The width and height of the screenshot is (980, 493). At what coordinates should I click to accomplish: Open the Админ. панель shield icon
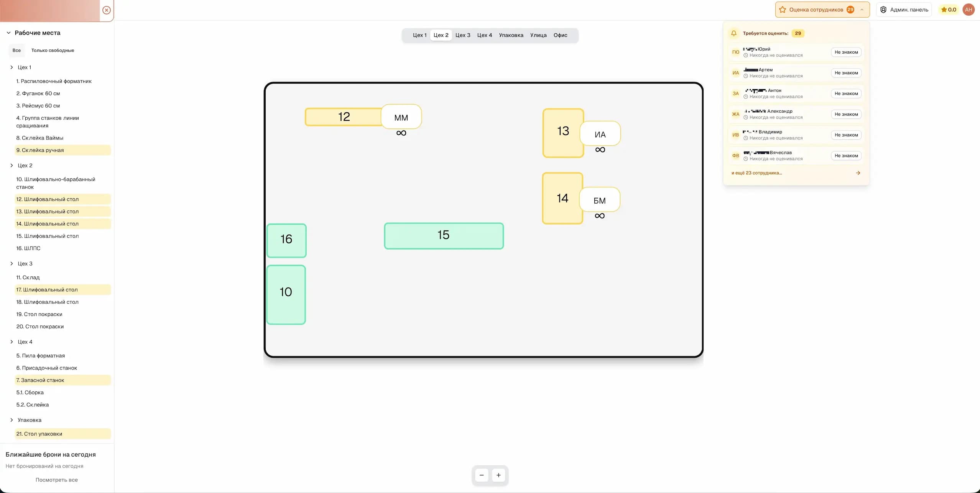tap(883, 10)
